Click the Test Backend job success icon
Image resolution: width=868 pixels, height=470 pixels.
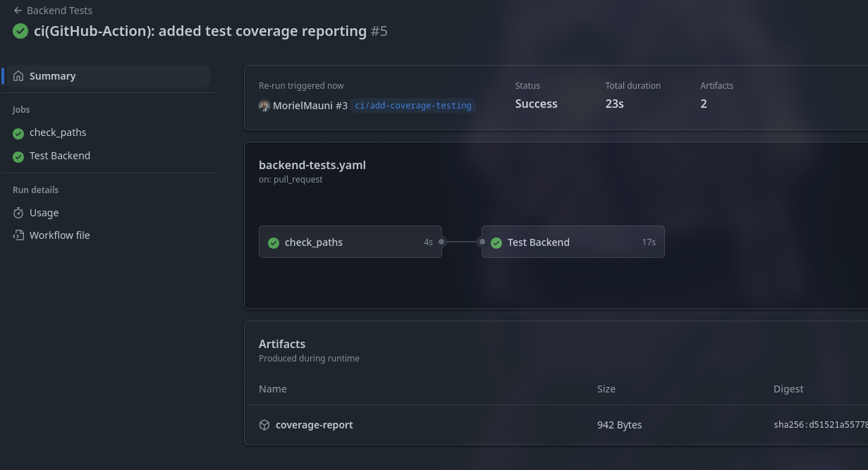pyautogui.click(x=18, y=156)
